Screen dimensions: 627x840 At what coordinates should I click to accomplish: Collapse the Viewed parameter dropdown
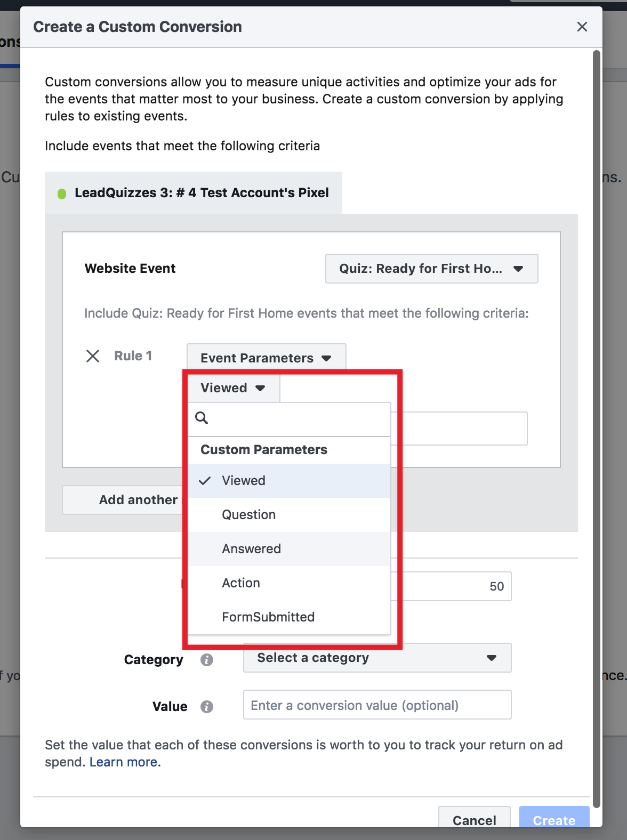(234, 388)
